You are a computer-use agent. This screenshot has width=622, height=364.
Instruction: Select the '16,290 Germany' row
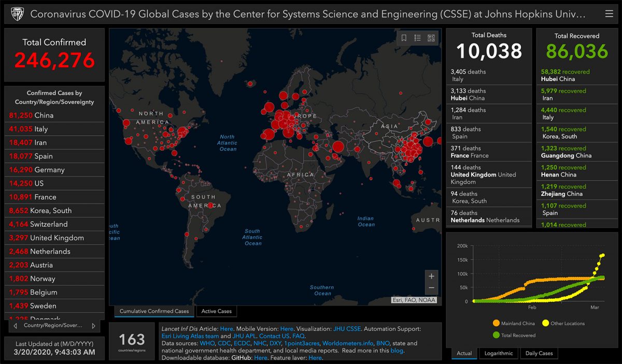click(54, 169)
